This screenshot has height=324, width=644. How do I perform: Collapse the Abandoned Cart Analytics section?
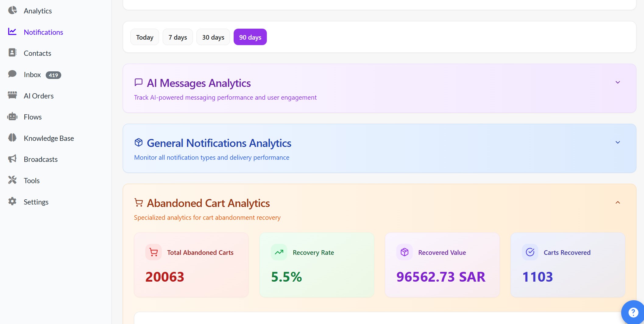tap(617, 203)
